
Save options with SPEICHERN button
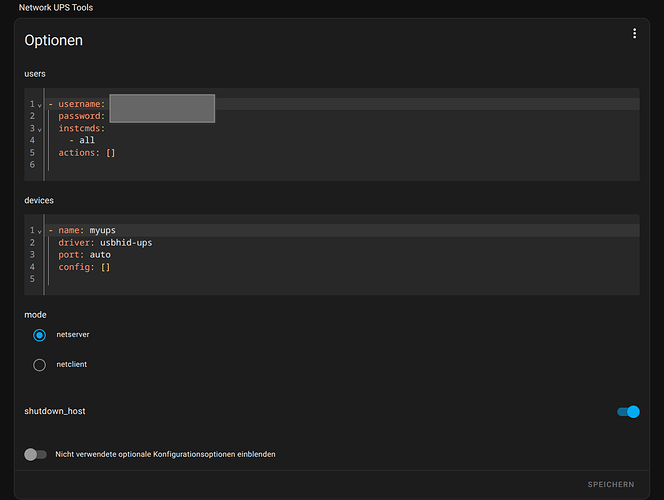coord(611,484)
